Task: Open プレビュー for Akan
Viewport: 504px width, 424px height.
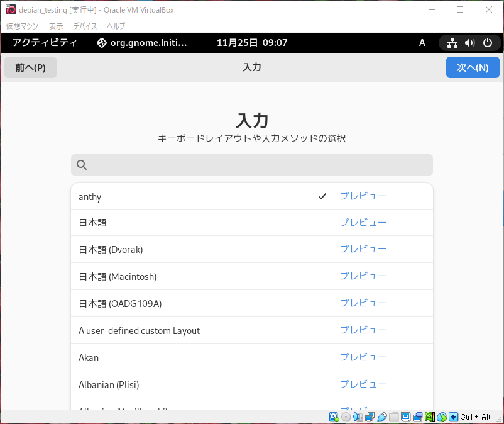Action: point(363,357)
